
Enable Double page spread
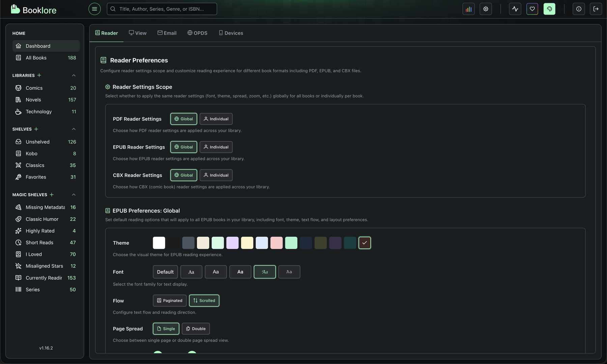click(x=196, y=329)
